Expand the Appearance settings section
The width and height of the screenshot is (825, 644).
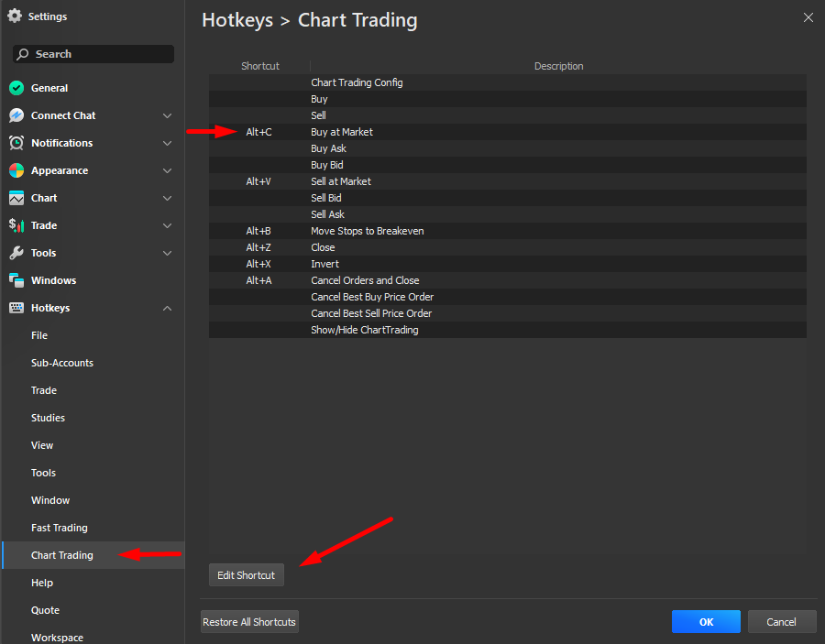(x=167, y=170)
